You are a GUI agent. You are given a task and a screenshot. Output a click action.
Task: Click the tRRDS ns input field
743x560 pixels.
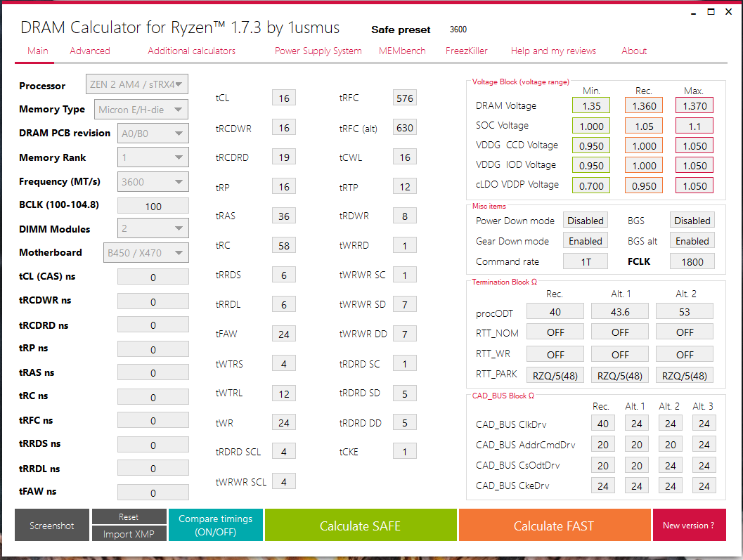pos(153,445)
